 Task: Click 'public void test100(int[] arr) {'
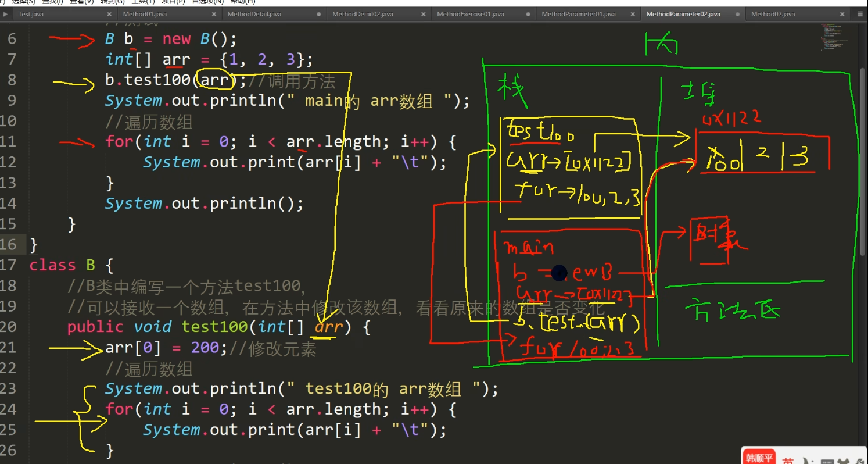219,327
